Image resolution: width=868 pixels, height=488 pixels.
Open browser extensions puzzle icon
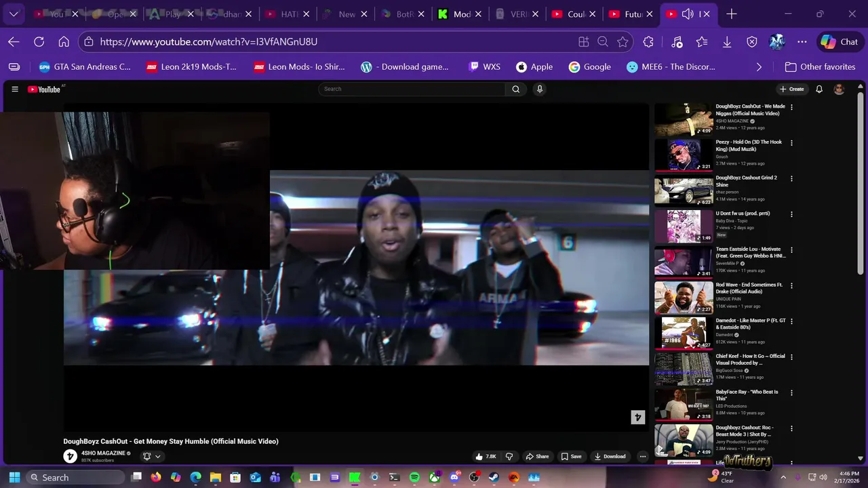648,41
